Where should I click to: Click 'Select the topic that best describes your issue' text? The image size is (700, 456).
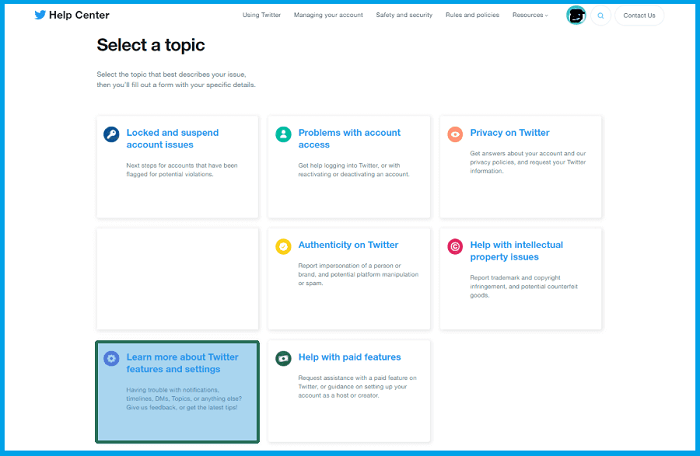click(171, 74)
